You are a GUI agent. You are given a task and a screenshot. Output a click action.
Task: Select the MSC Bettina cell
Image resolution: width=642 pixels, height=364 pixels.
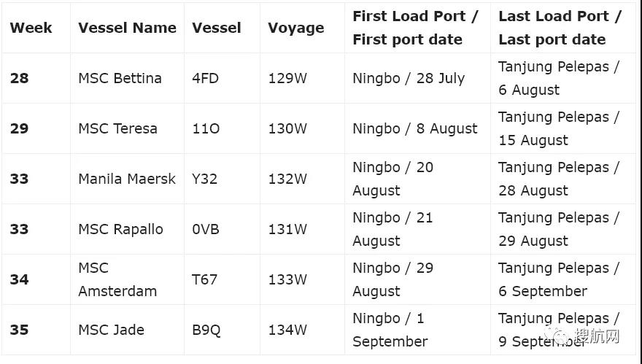click(120, 78)
